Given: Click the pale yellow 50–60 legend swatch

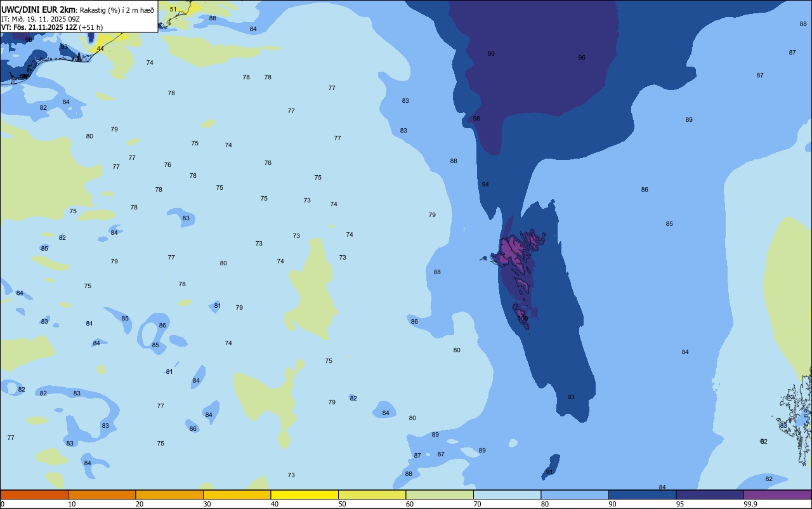Looking at the screenshot, I should (372, 494).
